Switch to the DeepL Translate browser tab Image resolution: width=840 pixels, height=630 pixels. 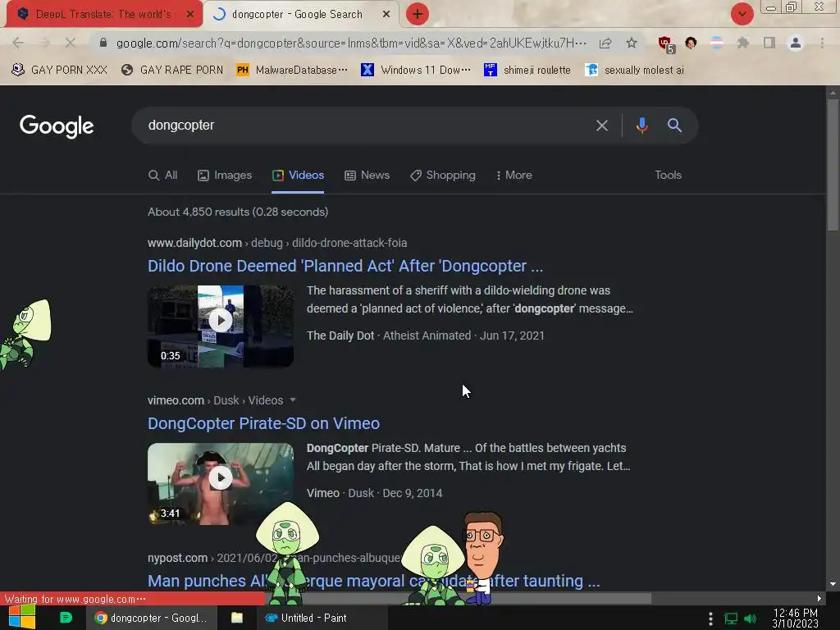[103, 15]
